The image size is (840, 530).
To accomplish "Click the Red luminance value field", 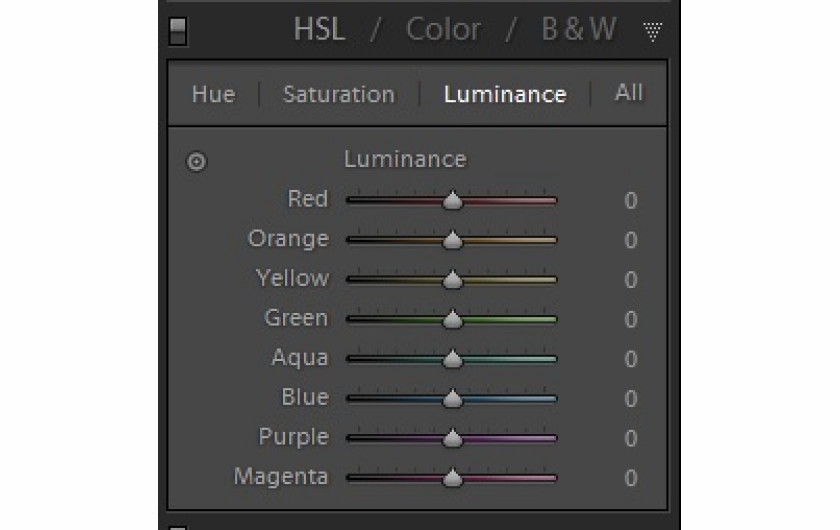I will 631,200.
